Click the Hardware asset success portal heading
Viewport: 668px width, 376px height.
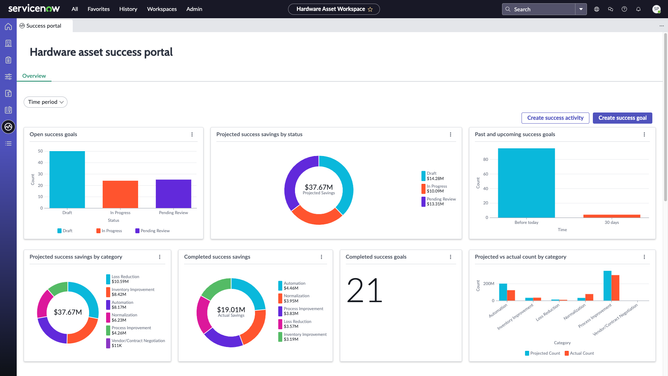pos(101,52)
